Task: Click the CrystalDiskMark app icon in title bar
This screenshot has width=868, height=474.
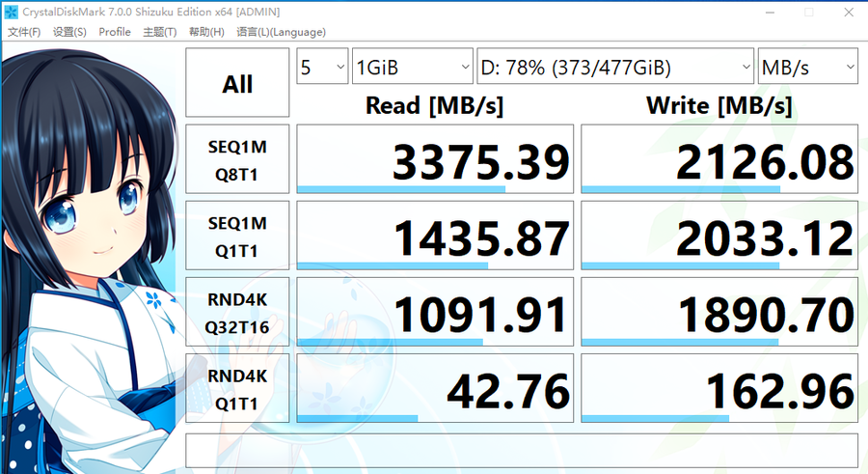Action: (x=13, y=12)
